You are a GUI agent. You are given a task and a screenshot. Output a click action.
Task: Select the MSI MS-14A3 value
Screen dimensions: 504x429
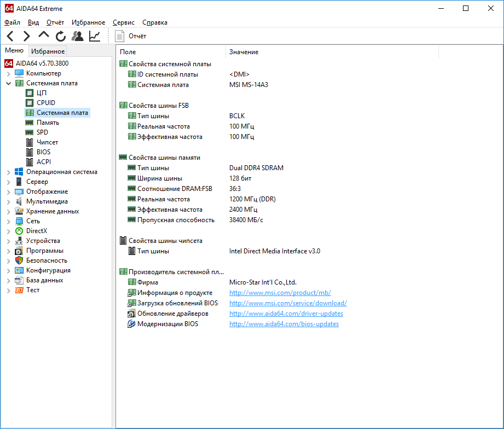point(248,85)
